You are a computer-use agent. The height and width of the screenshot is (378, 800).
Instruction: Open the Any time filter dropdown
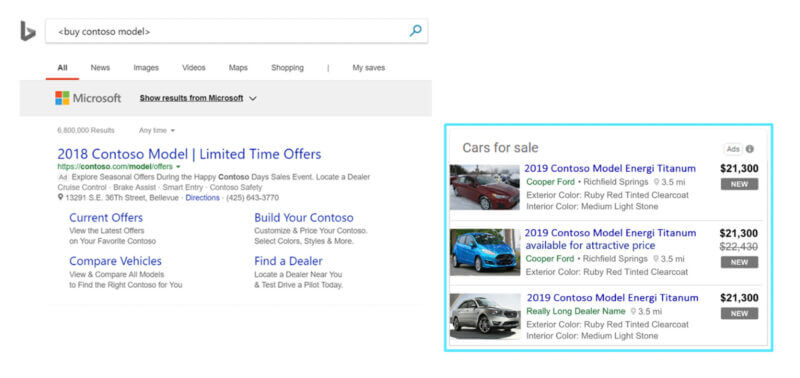[x=157, y=131]
